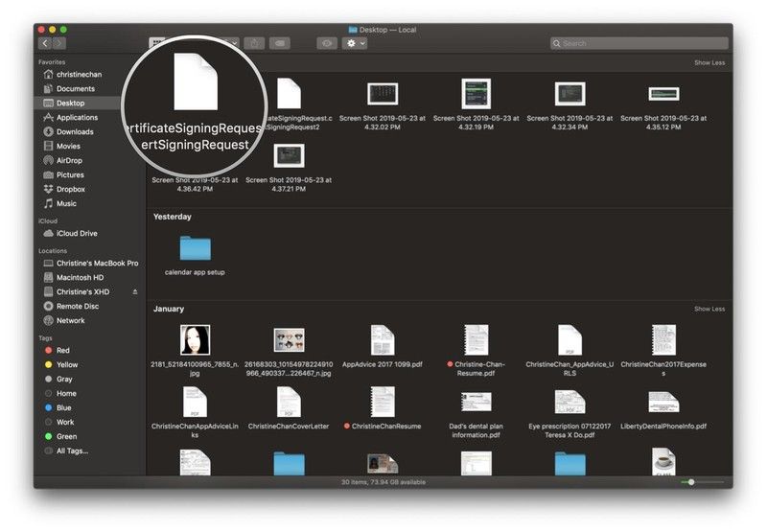The image size is (767, 532).
Task: Click into the Search field
Action: (639, 43)
